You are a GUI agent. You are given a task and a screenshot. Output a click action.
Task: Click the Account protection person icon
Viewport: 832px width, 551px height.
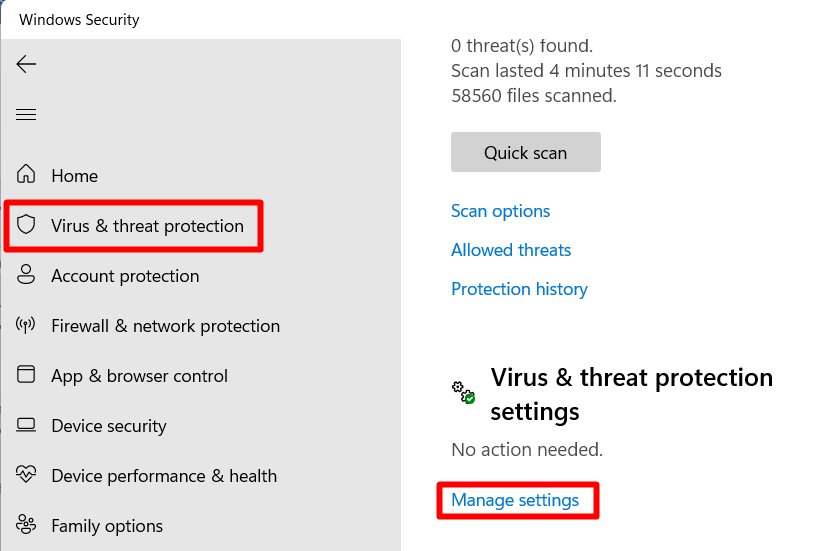[x=26, y=274]
